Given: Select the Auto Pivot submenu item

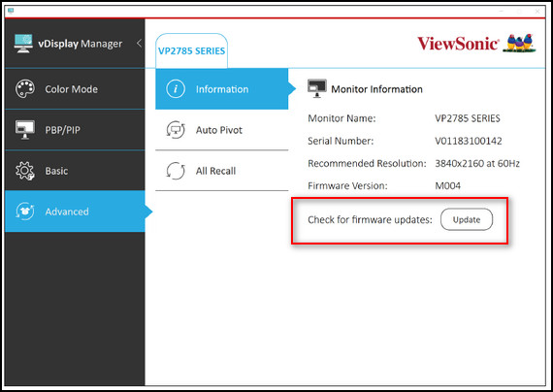Looking at the screenshot, I should (222, 130).
